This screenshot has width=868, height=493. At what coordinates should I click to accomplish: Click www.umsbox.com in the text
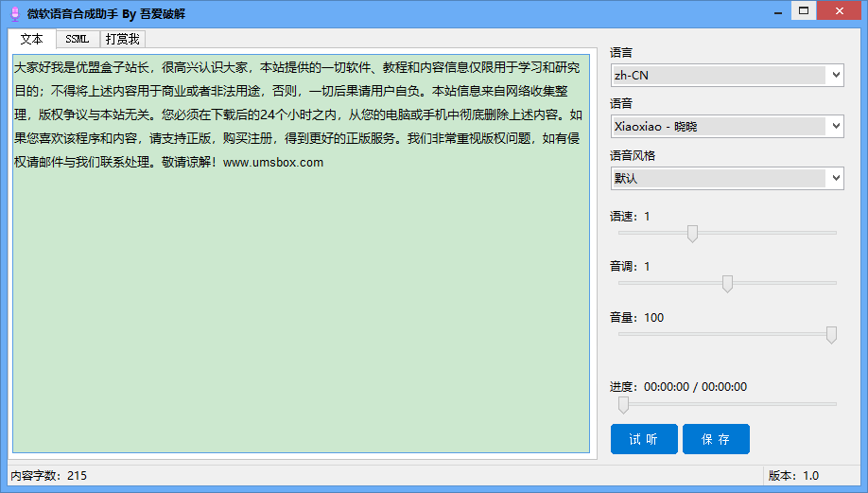click(273, 163)
